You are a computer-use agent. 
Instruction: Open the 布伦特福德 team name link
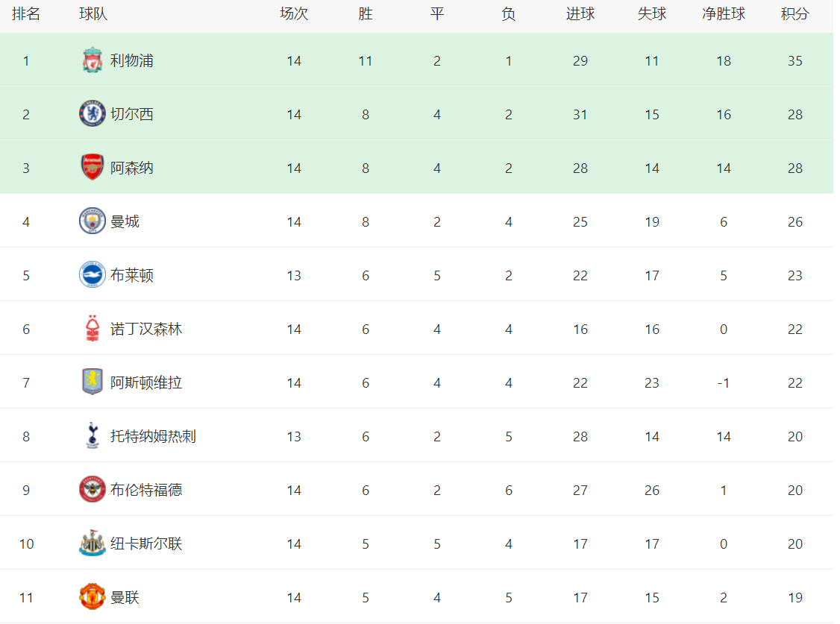tap(146, 490)
